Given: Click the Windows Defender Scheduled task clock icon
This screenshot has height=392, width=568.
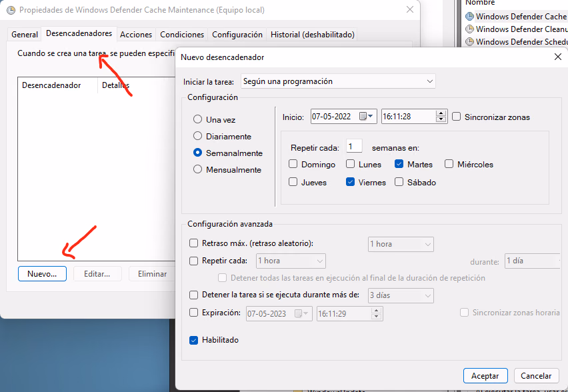Looking at the screenshot, I should (x=469, y=41).
